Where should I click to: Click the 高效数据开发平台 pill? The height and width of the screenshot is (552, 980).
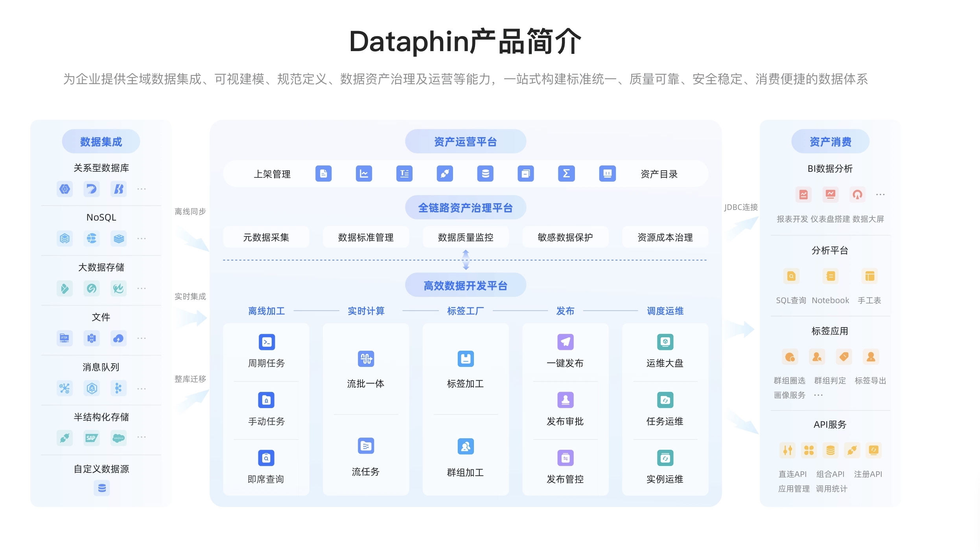pyautogui.click(x=466, y=285)
